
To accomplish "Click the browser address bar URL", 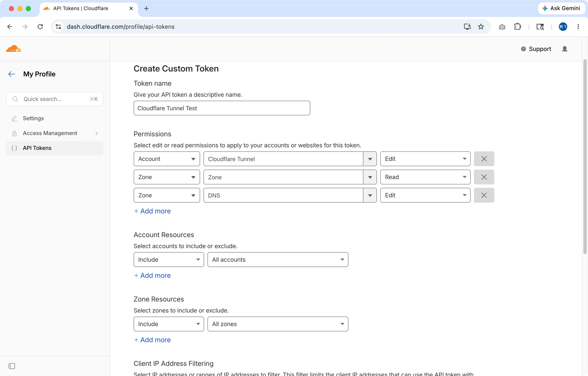I will 121,27.
